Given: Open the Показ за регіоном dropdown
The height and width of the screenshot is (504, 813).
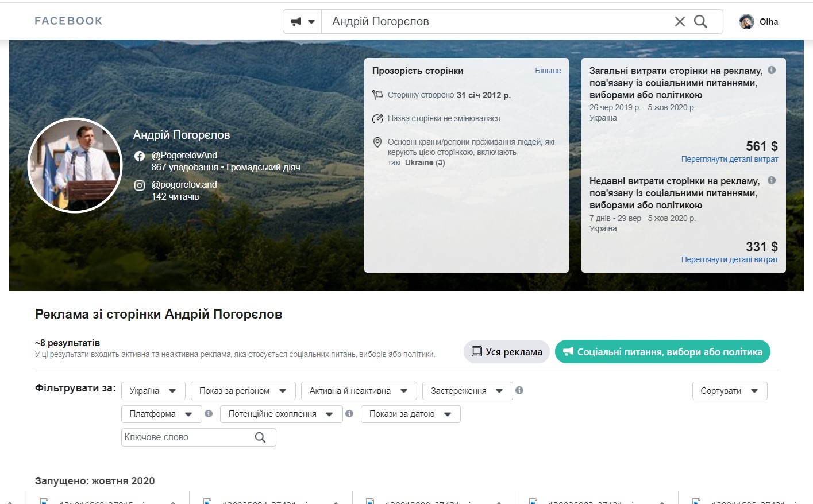Looking at the screenshot, I should [243, 391].
